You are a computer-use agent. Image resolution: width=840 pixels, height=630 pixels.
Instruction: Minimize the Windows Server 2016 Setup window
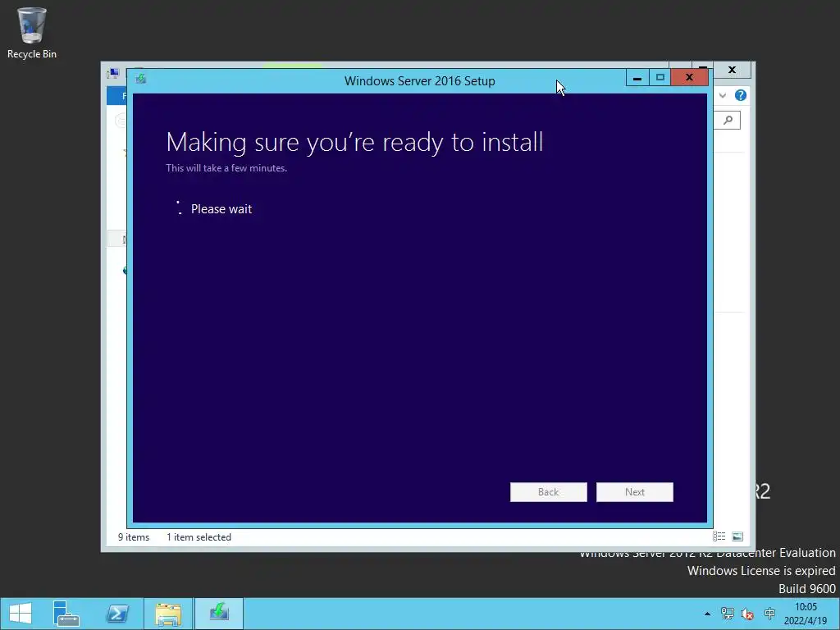point(637,78)
